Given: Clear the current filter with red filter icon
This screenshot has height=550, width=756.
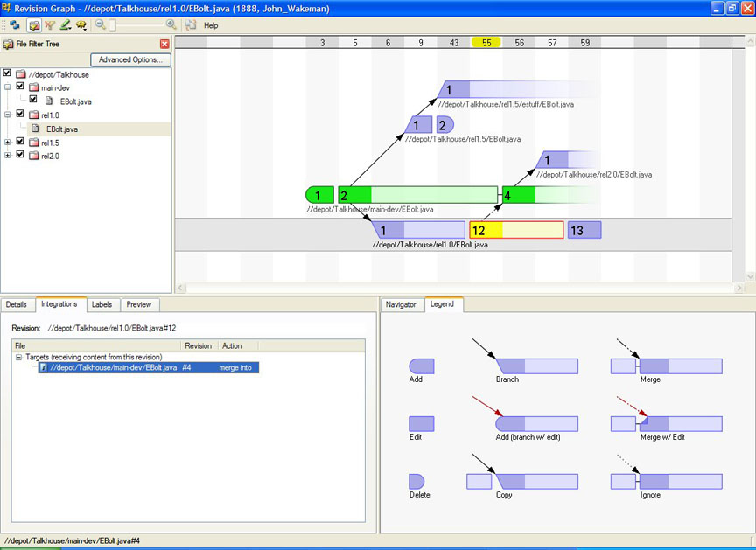Looking at the screenshot, I should (49, 25).
